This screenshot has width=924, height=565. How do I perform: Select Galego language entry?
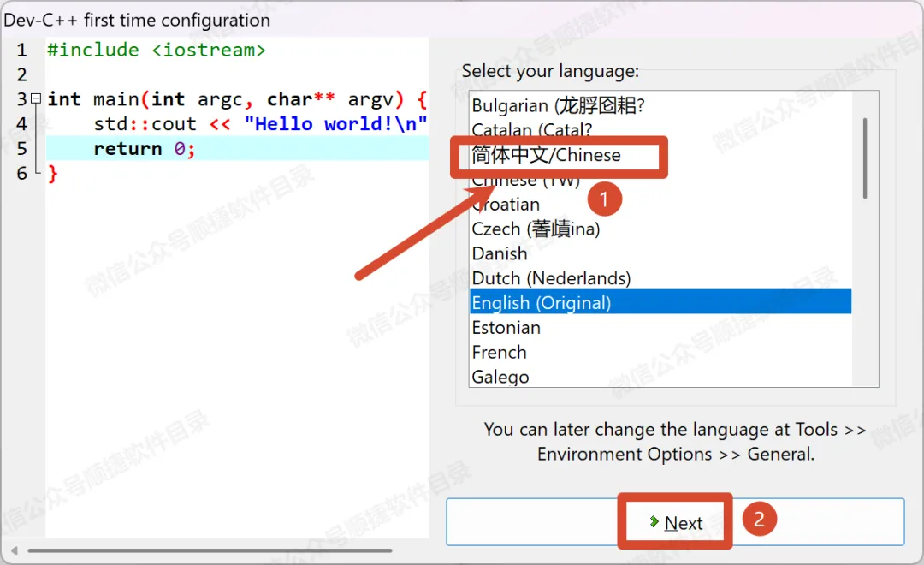coord(660,377)
